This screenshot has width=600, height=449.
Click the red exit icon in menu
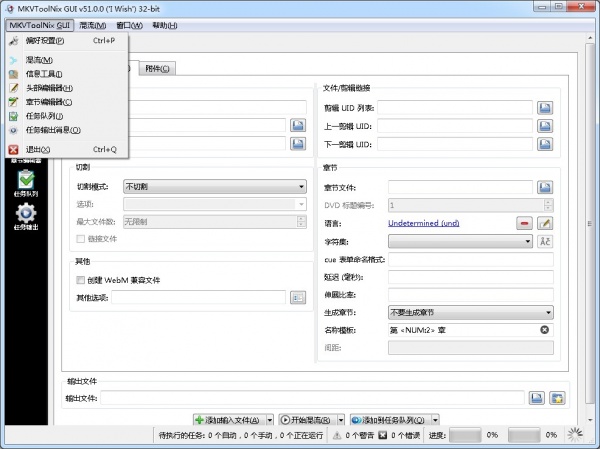point(14,150)
